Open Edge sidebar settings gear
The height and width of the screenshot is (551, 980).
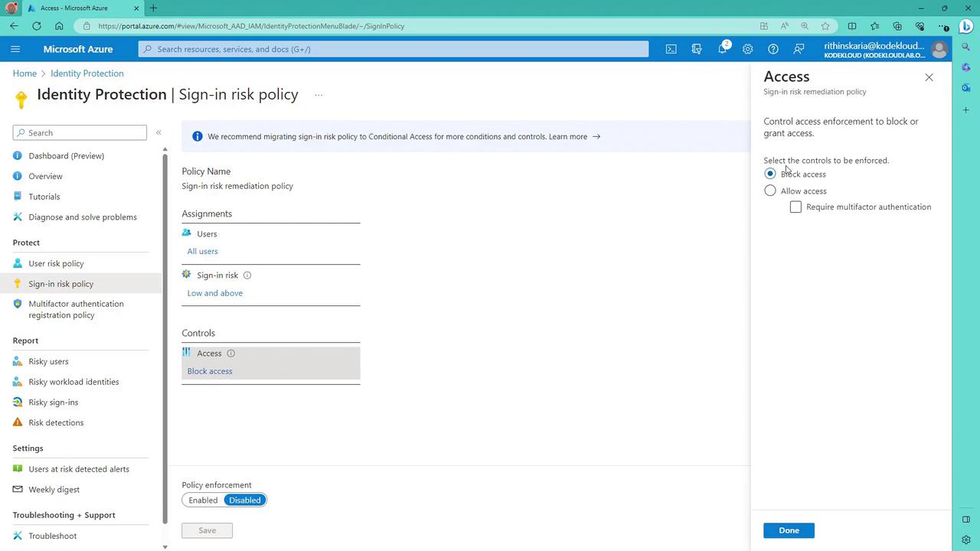pyautogui.click(x=966, y=540)
